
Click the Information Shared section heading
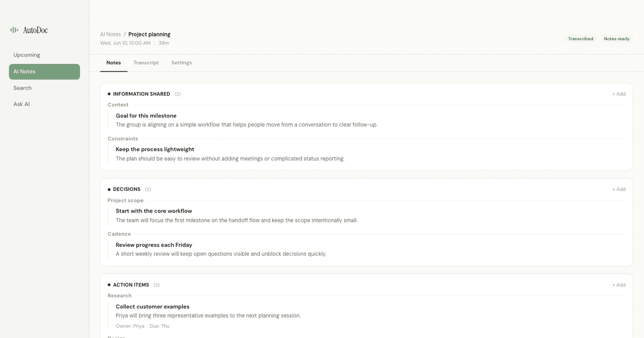click(142, 94)
